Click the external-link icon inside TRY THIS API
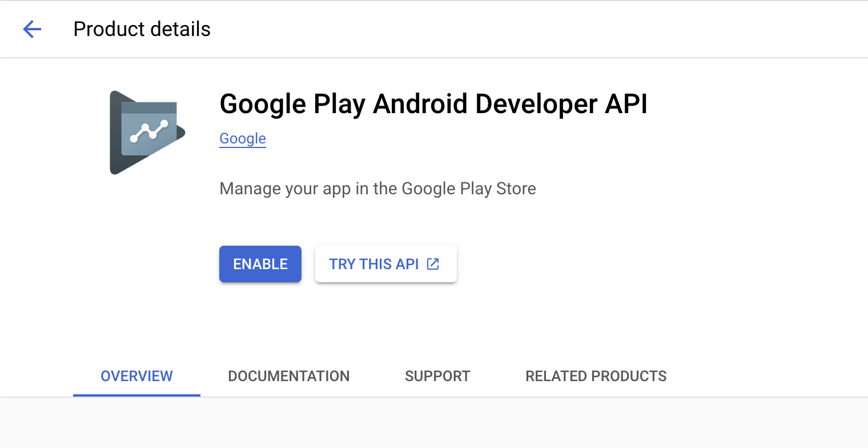 (433, 264)
